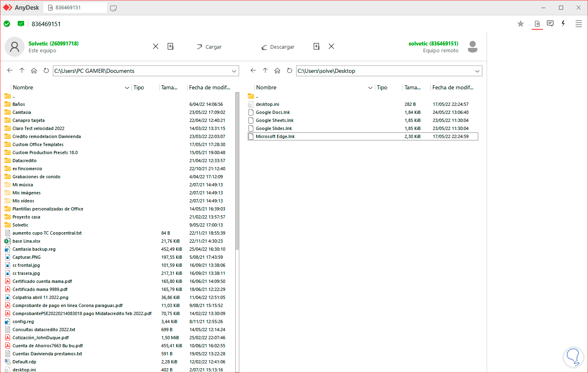Select the base Lina.xlsx Excel file icon

[x=8, y=241]
